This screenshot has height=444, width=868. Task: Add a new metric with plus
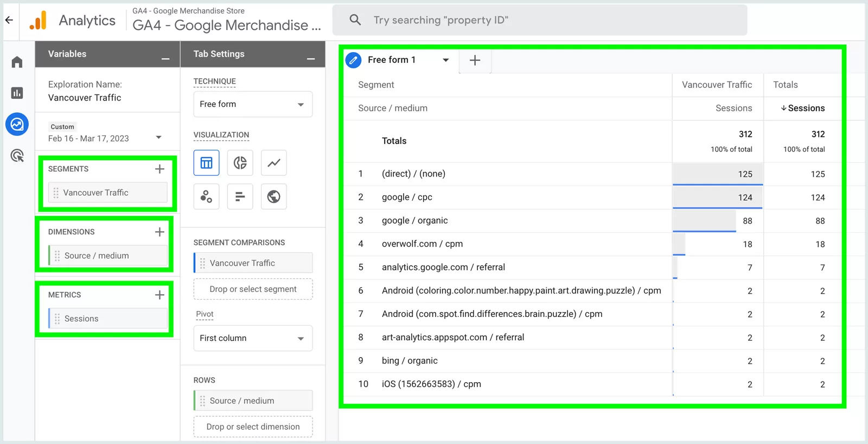click(x=159, y=295)
